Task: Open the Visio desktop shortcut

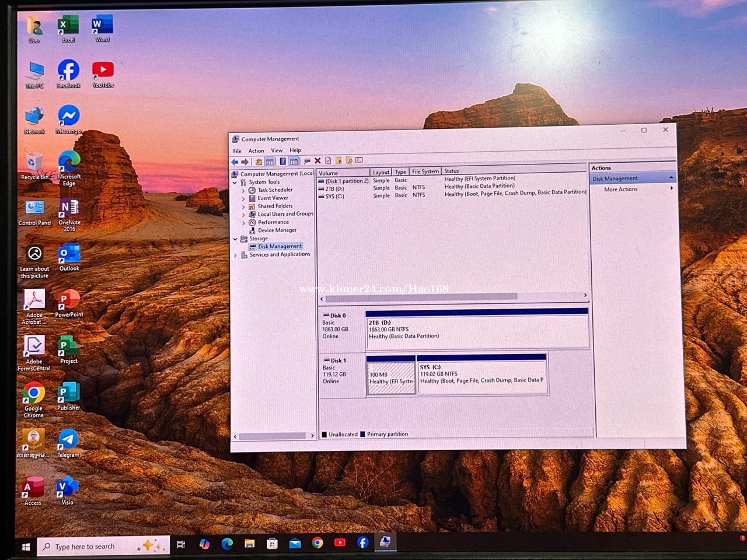Action: coord(68,489)
